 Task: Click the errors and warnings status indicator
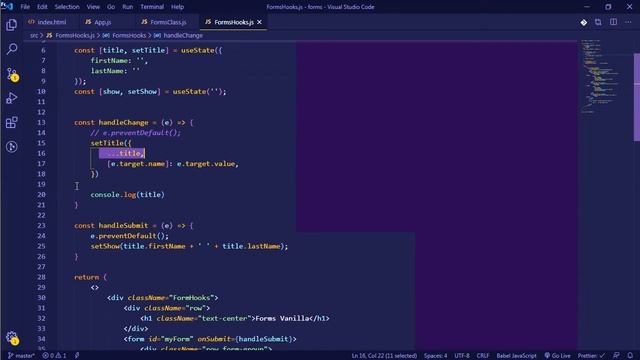coord(54,356)
